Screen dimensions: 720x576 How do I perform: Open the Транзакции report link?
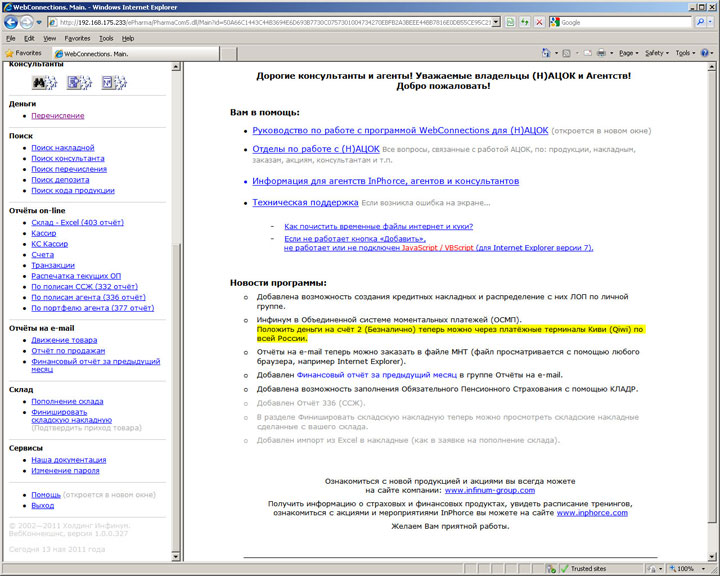click(x=53, y=265)
